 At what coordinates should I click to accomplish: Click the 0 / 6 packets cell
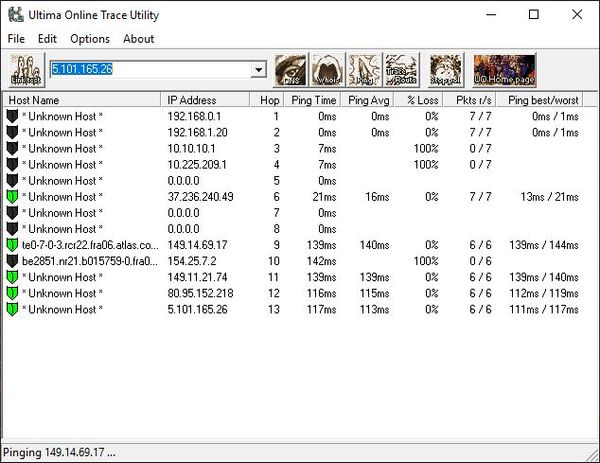[x=480, y=261]
